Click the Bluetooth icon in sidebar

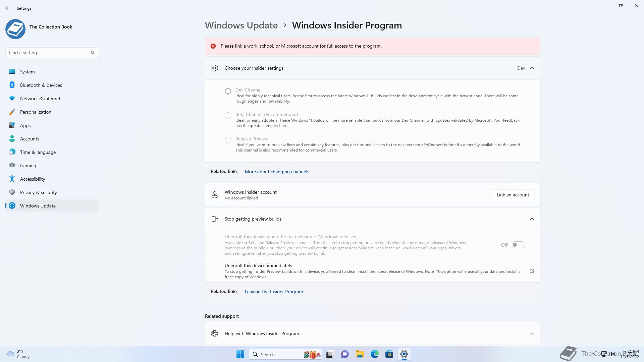(12, 85)
